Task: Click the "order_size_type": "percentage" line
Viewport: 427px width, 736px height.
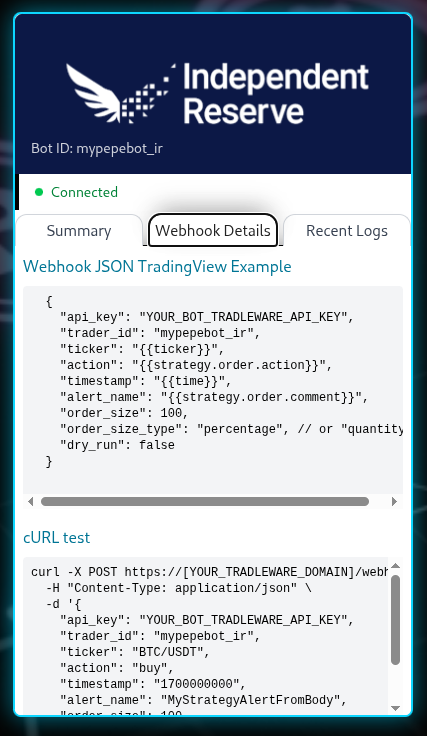Action: pos(231,429)
